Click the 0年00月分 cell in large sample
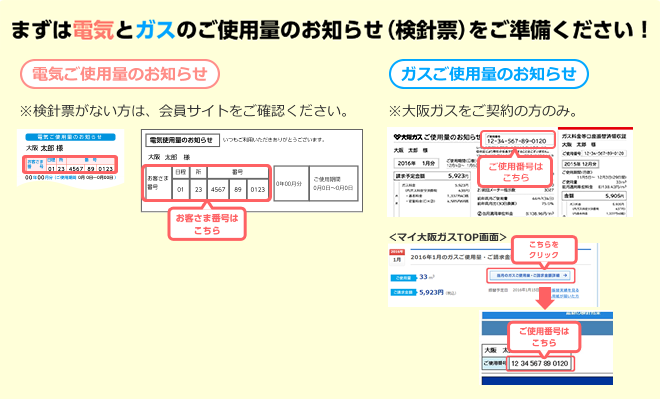Screen dimensions: 660x399 [291, 184]
